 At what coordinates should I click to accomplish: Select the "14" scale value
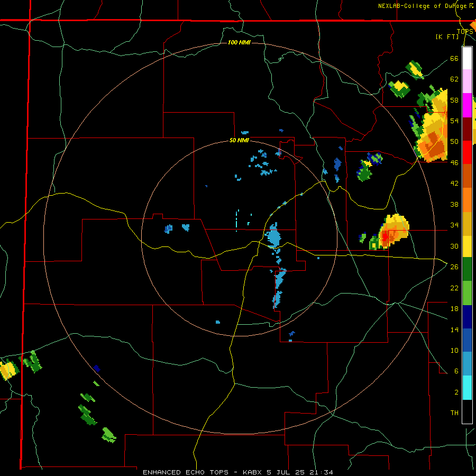pyautogui.click(x=454, y=329)
